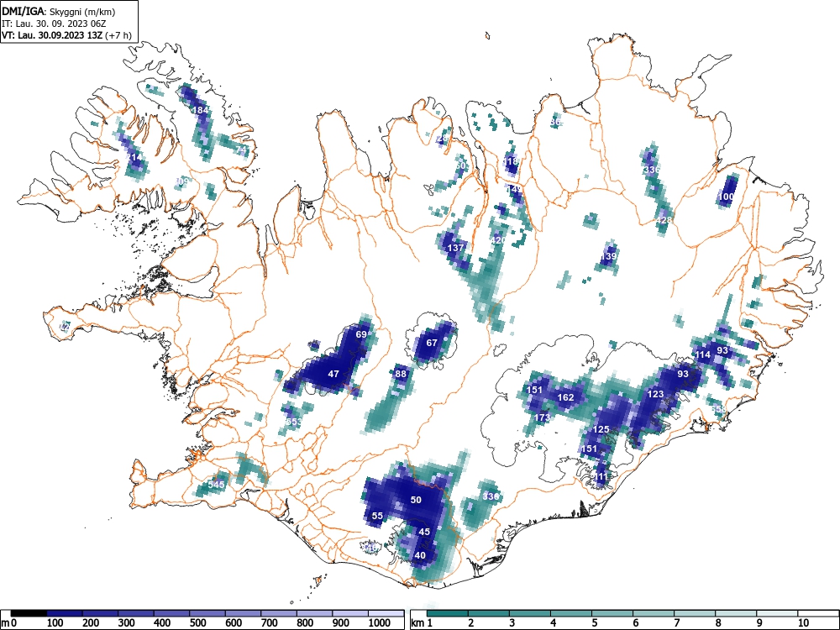Click the 9–10 km palest legend swatch
Image resolution: width=840 pixels, height=630 pixels.
777,613
